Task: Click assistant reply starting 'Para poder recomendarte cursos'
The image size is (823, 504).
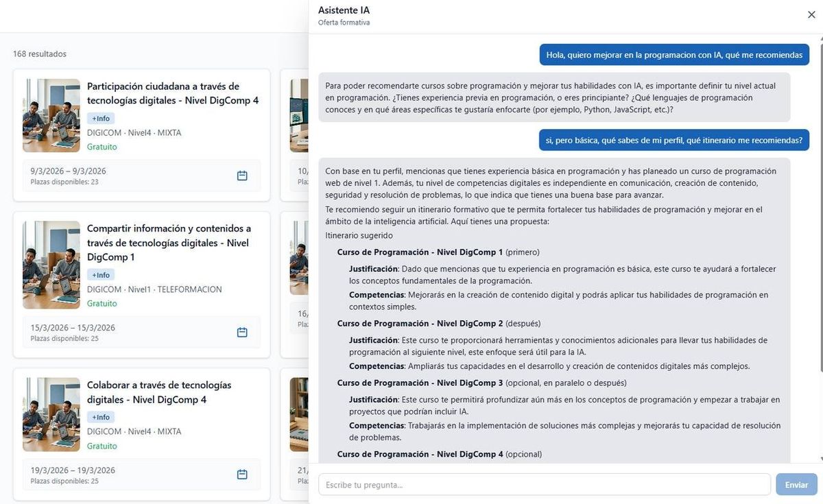Action: point(554,97)
